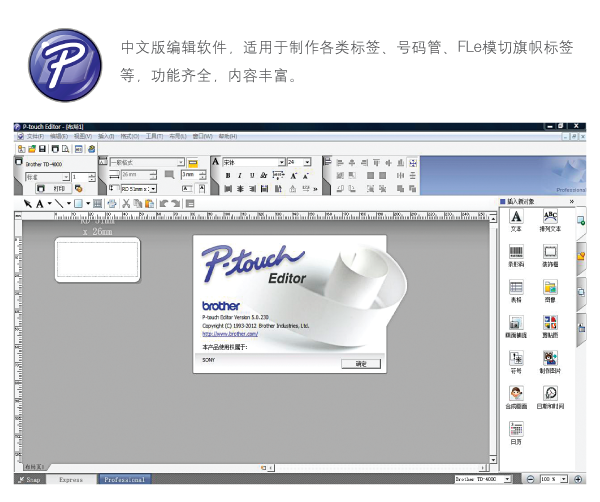600x502 pixels.
Task: Undo the last action
Action: click(x=163, y=204)
